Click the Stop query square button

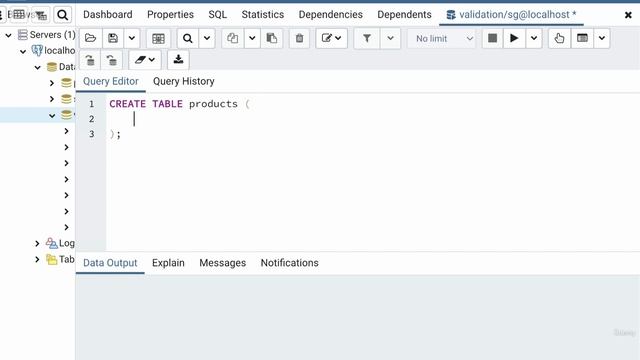493,38
